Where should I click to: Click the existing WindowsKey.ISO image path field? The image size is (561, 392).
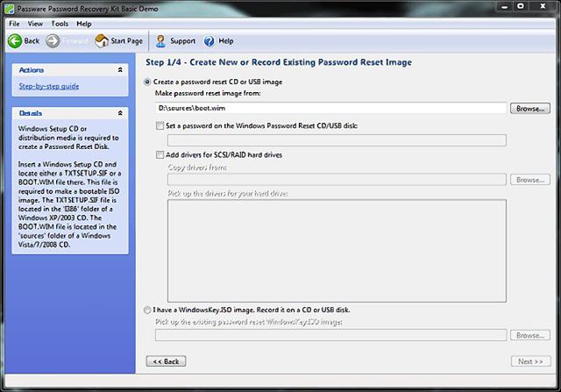click(x=331, y=335)
